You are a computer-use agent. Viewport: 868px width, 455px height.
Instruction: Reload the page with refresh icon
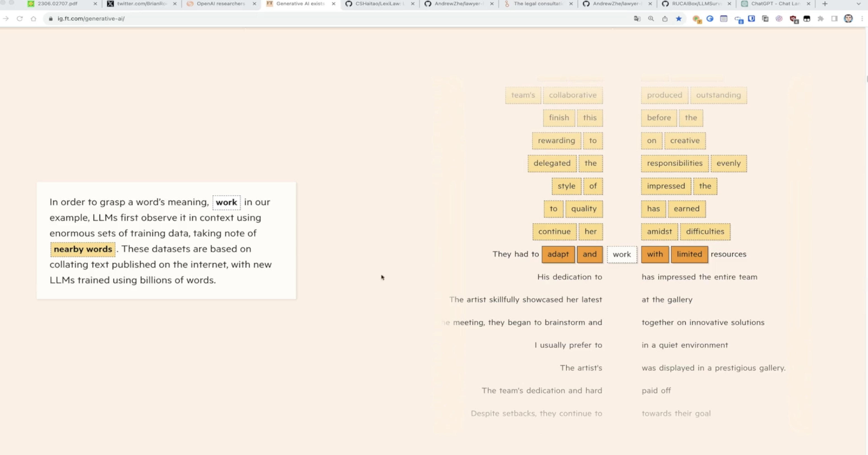[x=20, y=18]
